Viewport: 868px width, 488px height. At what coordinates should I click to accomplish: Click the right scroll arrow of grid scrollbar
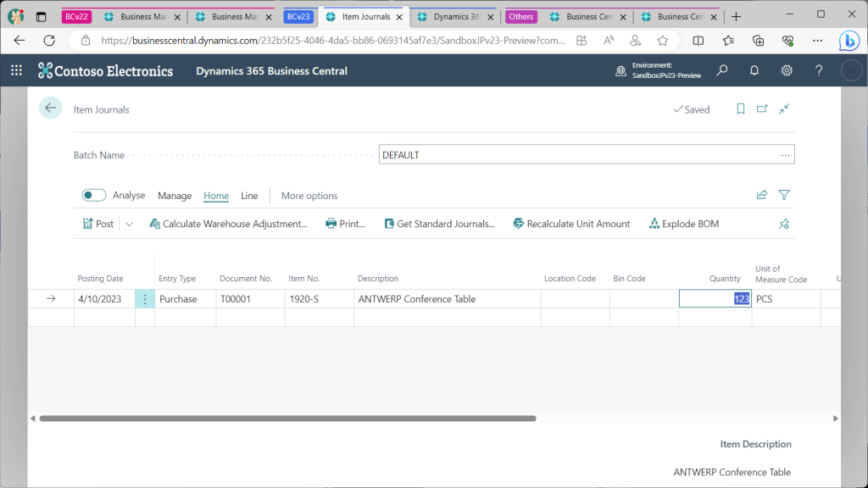point(835,419)
